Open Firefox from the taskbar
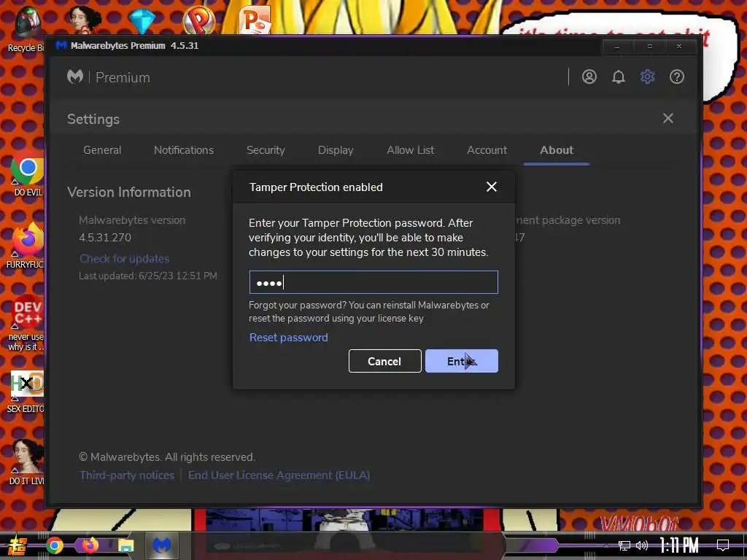The image size is (747, 560). (x=90, y=545)
